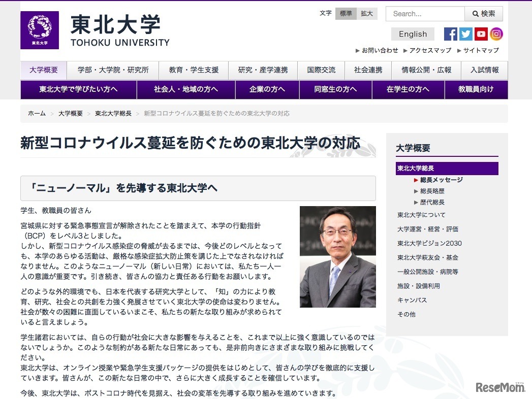Open Tohoku University Instagram icon
This screenshot has width=532, height=399.
tap(496, 34)
